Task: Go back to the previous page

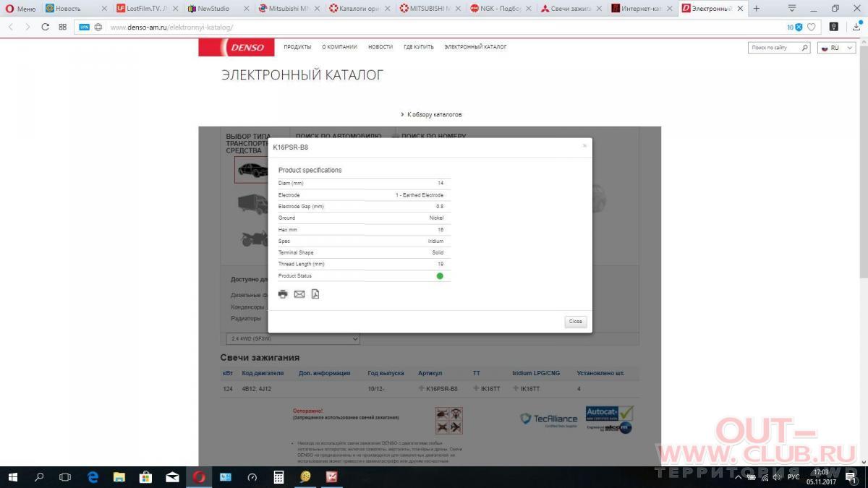Action: (x=11, y=27)
